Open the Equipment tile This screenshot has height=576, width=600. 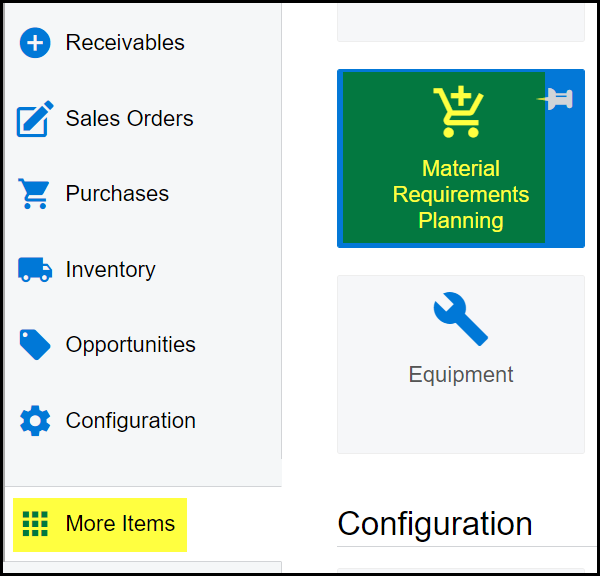click(460, 375)
